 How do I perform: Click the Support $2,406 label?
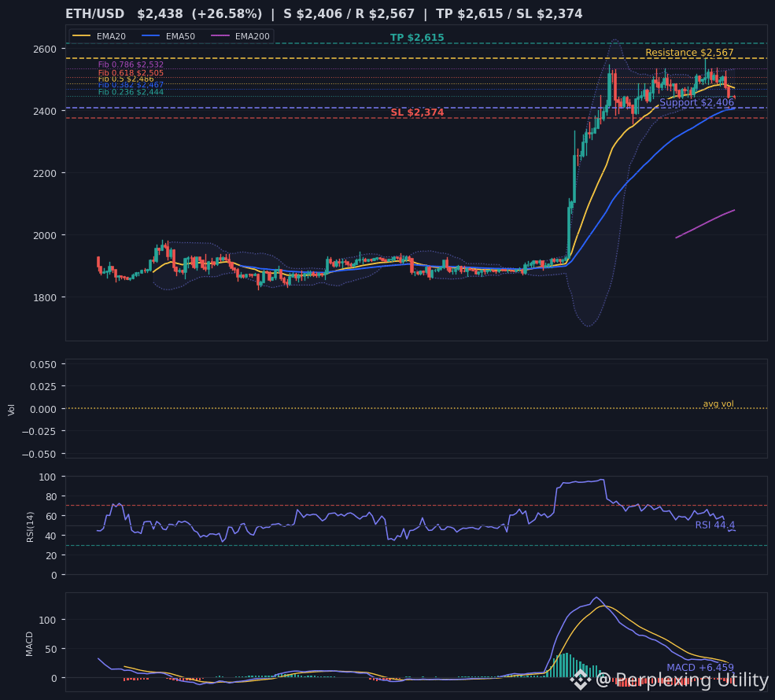coord(697,102)
